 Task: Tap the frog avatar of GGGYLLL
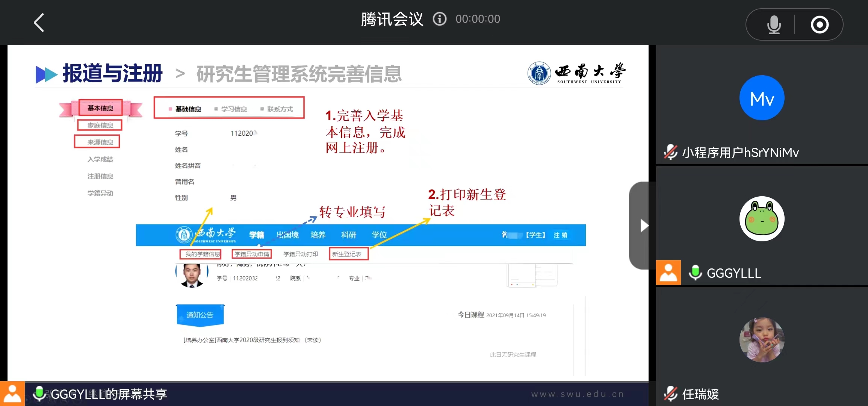[762, 219]
